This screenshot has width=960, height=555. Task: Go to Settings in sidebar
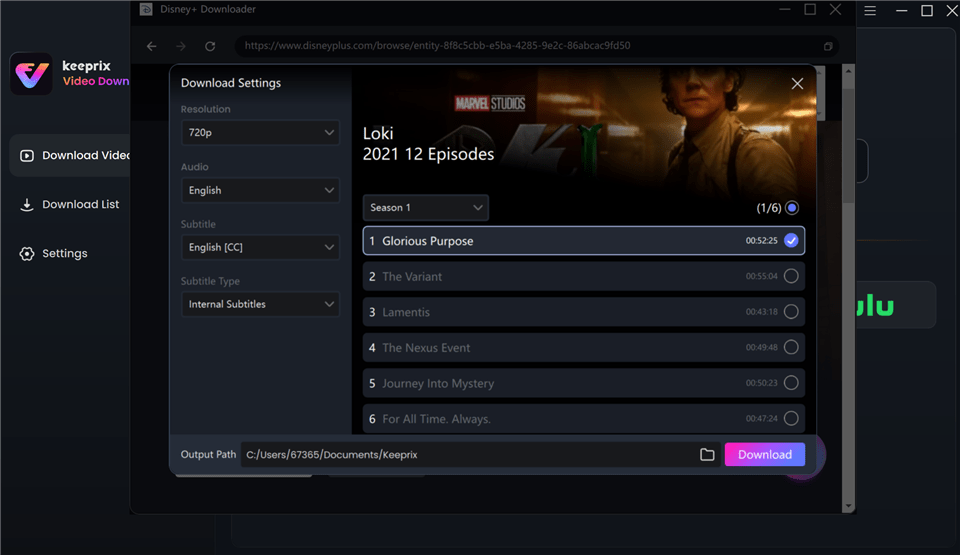point(64,254)
